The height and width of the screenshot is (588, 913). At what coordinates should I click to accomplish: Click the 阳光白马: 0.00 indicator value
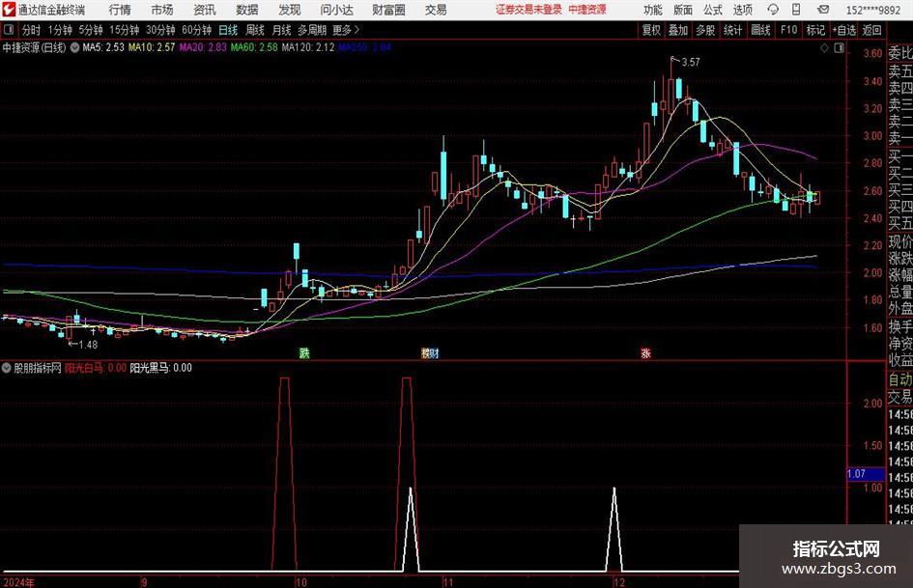(x=96, y=368)
